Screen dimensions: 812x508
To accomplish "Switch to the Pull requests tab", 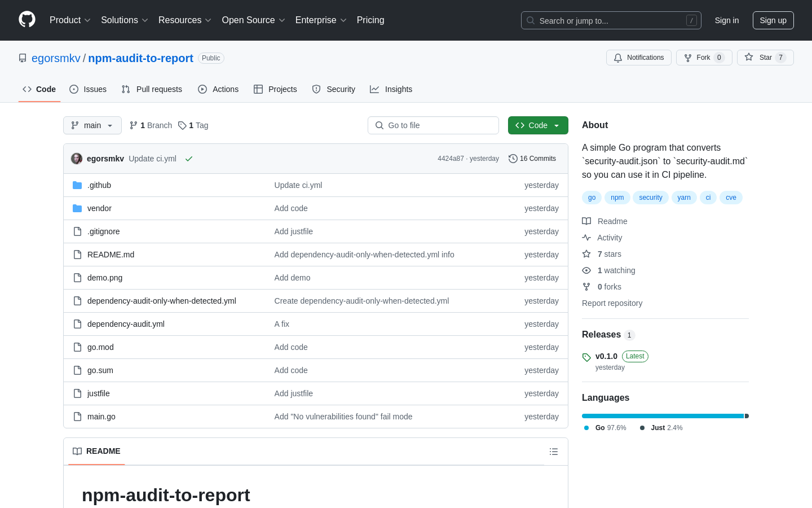I will (152, 89).
